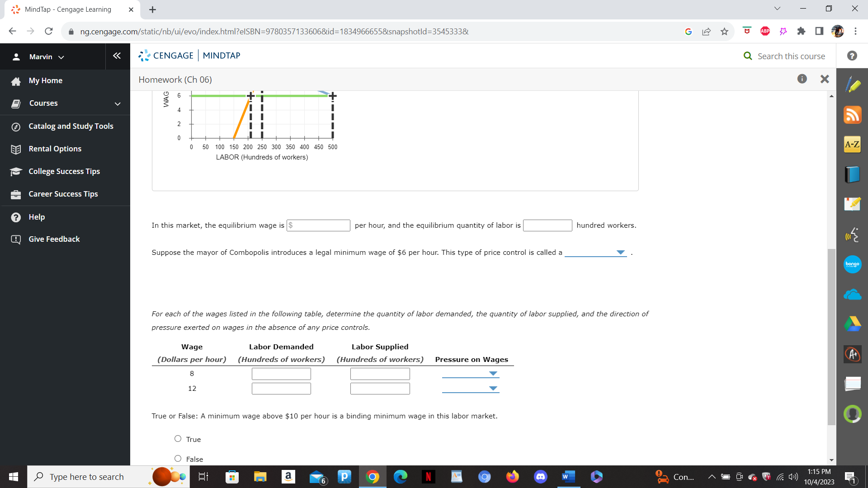Viewport: 868px width, 488px height.
Task: Open Rental Options link
Action: click(55, 149)
